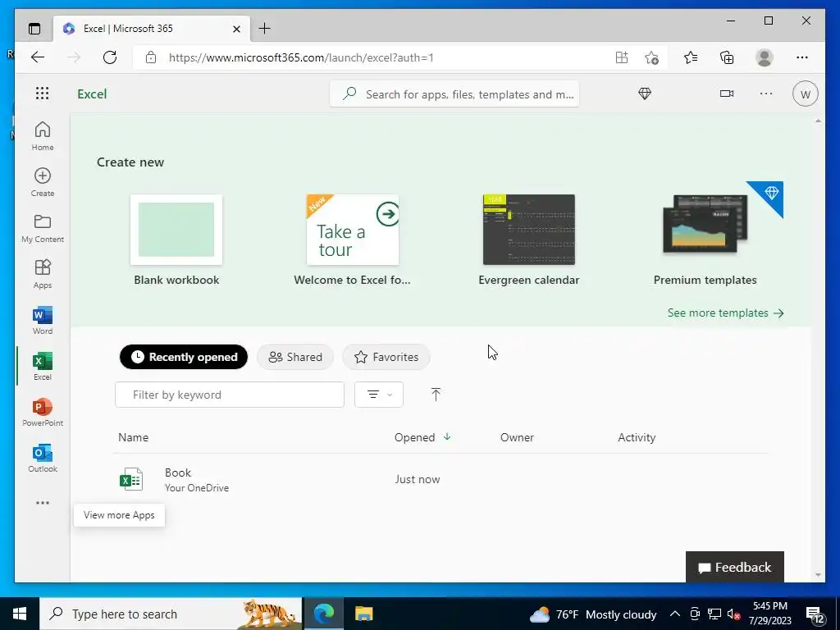Select the Recently opened tab
This screenshot has height=630, width=840.
coord(184,357)
